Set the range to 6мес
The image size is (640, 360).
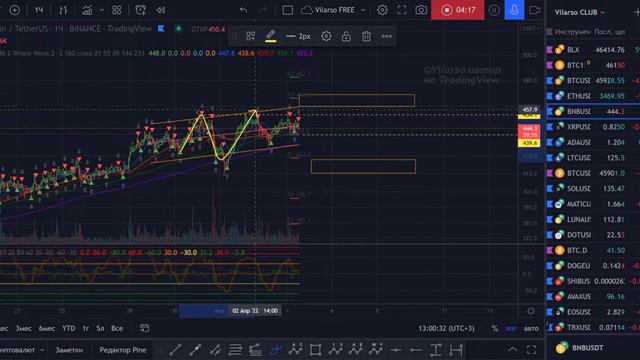(47, 328)
